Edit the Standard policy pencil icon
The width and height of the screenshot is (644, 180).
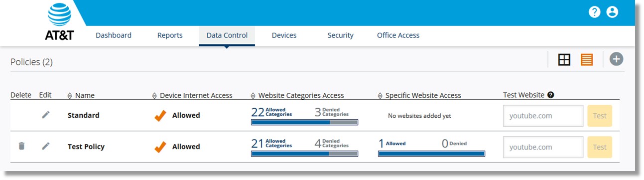(46, 115)
